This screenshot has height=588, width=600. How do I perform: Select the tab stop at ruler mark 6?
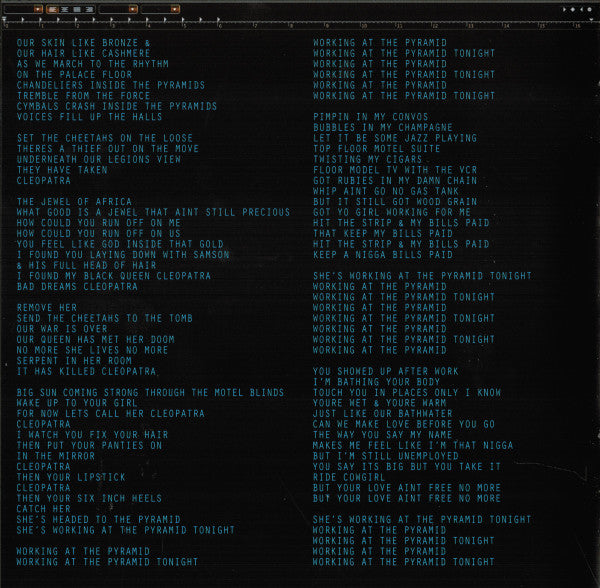218,20
